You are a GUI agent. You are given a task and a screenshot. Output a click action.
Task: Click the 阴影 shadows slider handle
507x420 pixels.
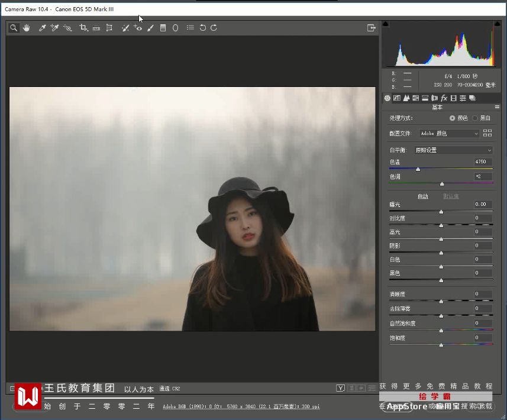(441, 253)
